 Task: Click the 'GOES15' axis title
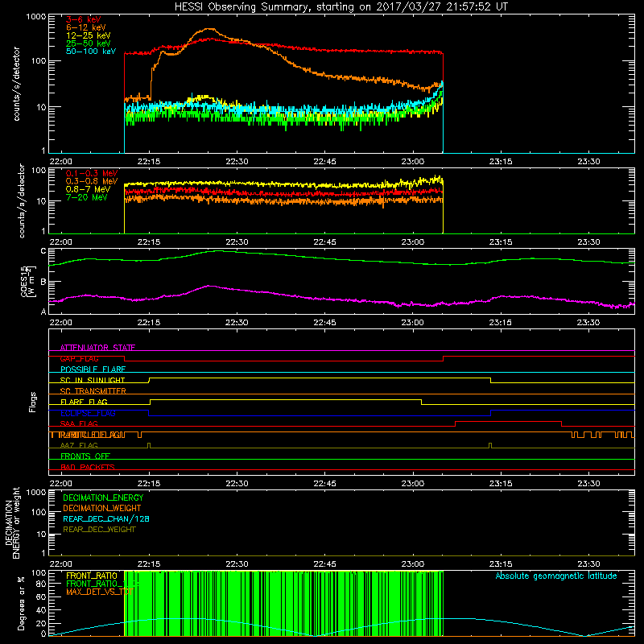[x=24, y=281]
